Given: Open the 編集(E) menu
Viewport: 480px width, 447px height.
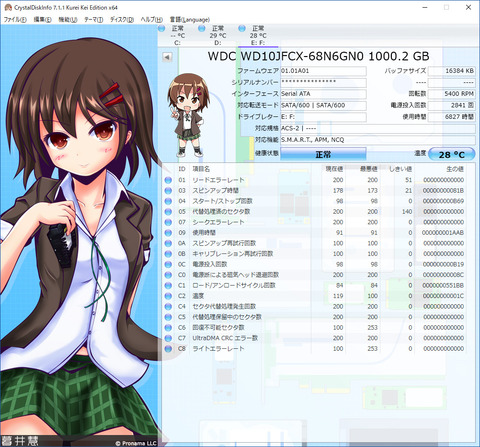Looking at the screenshot, I should [x=42, y=19].
